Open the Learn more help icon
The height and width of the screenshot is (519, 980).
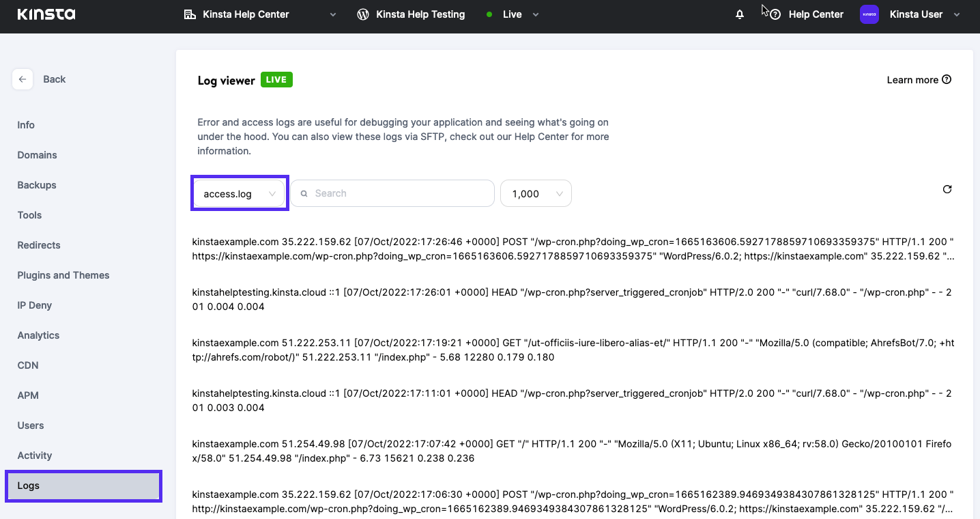coord(947,79)
